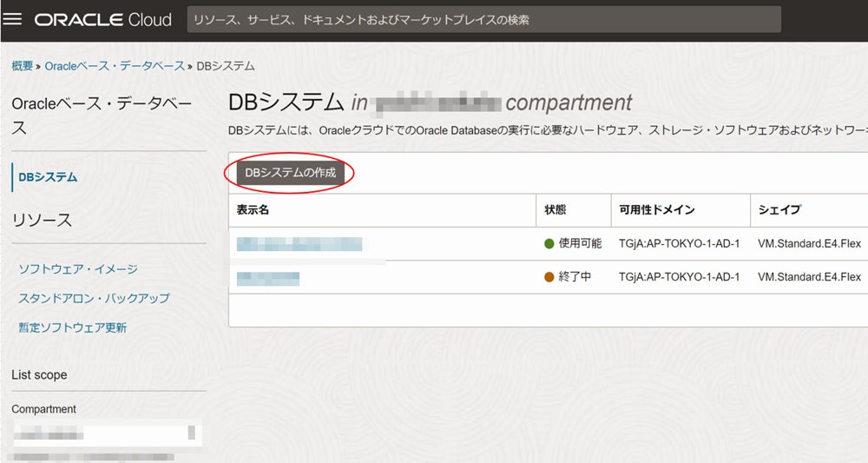Select 終了中 status text
Image resolution: width=868 pixels, height=463 pixels.
click(x=575, y=276)
